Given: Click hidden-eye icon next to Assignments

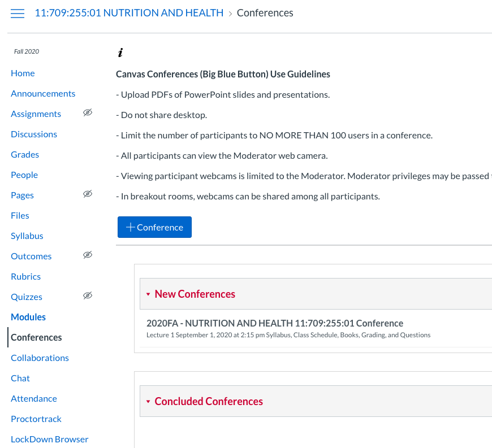Looking at the screenshot, I should 87,113.
